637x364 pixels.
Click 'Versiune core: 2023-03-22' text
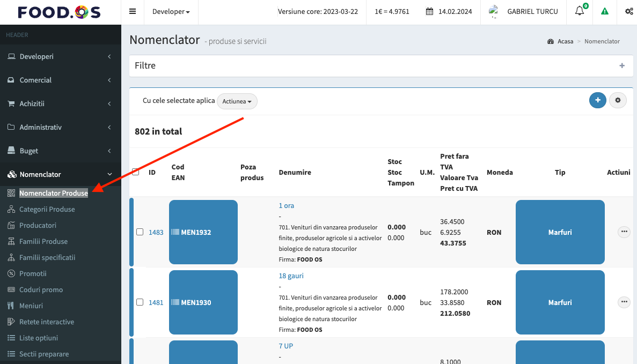click(318, 11)
